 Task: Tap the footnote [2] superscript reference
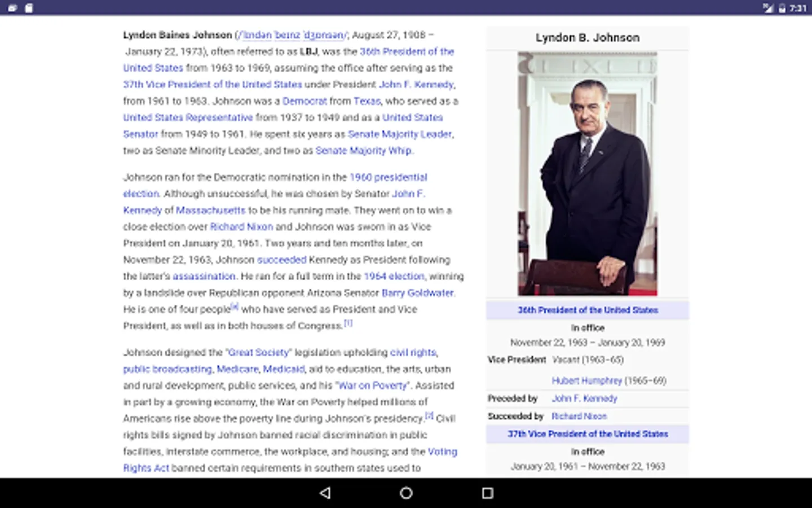click(x=429, y=416)
